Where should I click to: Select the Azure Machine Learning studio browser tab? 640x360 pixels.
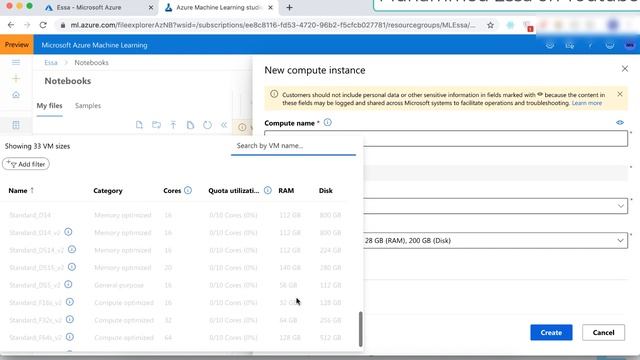coord(219,7)
